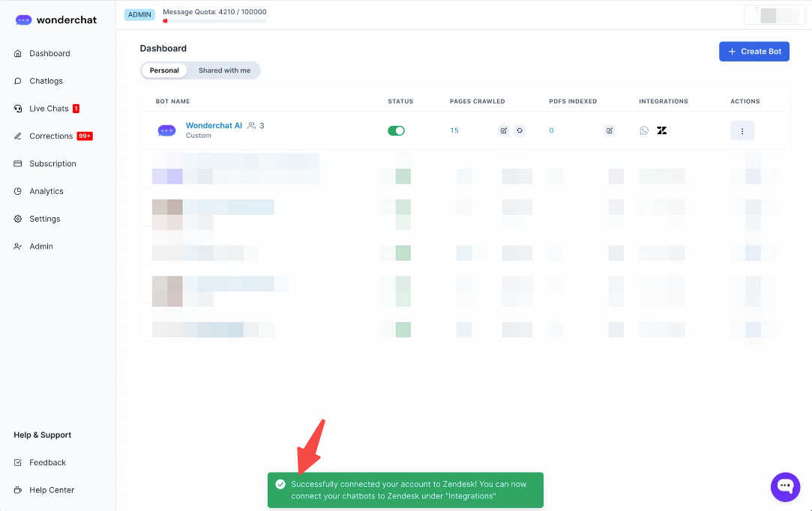Click the edit pages crawled icon
Viewport: 812px width, 511px height.
[x=504, y=130]
